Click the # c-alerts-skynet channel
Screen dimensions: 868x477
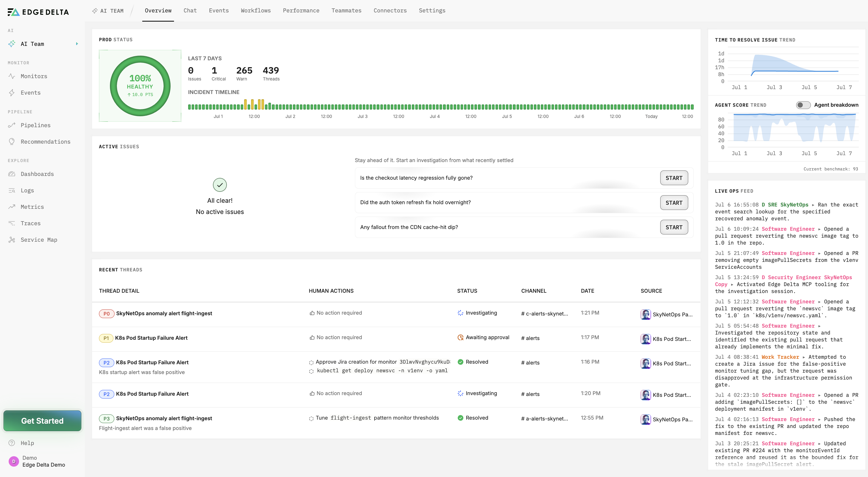545,313
